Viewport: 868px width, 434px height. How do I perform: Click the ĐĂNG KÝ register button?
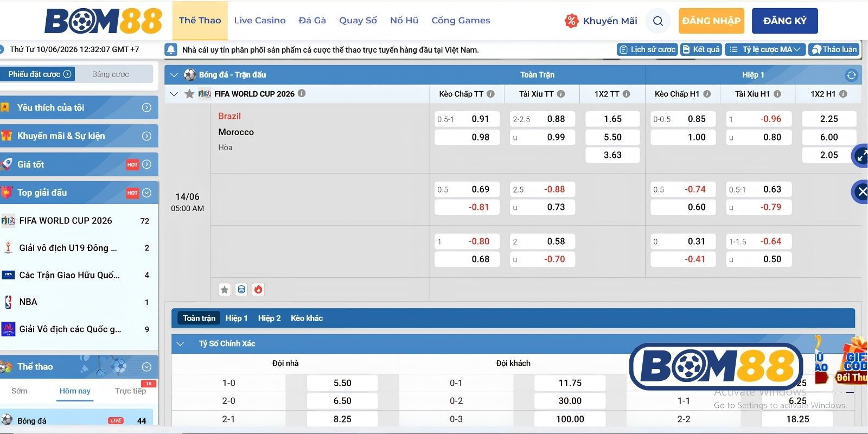[x=785, y=21]
